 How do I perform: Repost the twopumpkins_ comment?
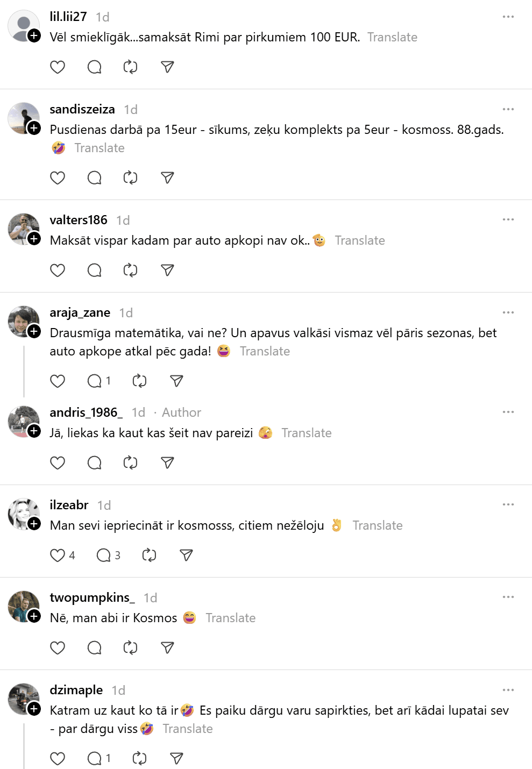130,648
